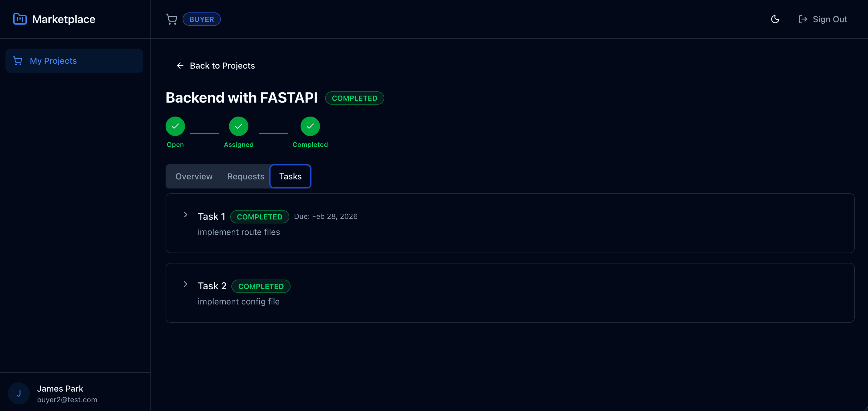Open the Requests tab
The image size is (868, 411).
[x=246, y=176]
